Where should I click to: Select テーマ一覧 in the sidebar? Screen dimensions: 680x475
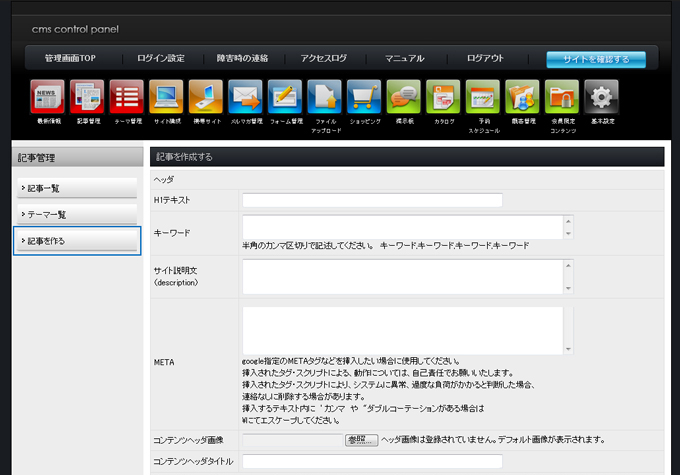pos(76,215)
